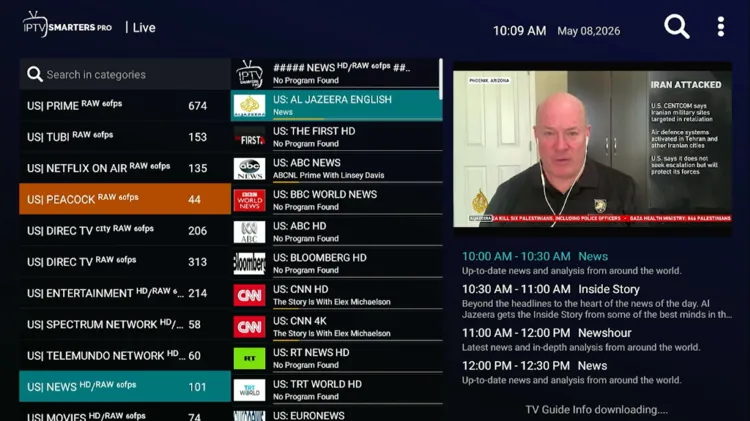The height and width of the screenshot is (421, 750).
Task: Click the Live section label
Action: point(144,28)
